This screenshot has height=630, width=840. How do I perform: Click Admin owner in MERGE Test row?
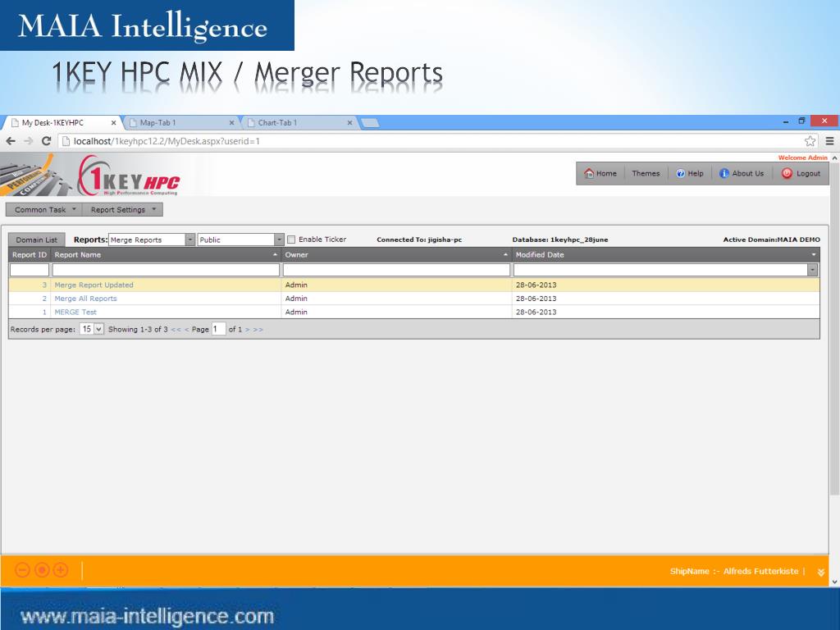coord(296,312)
